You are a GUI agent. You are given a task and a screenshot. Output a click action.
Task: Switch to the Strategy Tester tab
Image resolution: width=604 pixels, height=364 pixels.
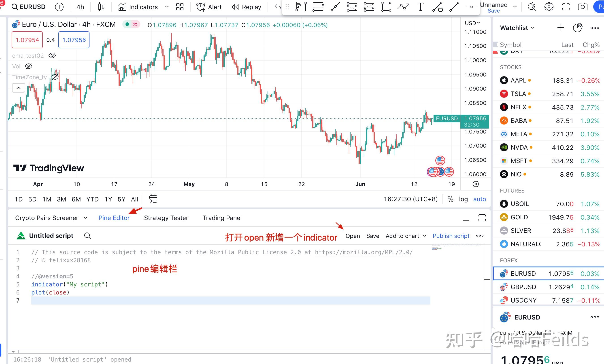pyautogui.click(x=166, y=218)
